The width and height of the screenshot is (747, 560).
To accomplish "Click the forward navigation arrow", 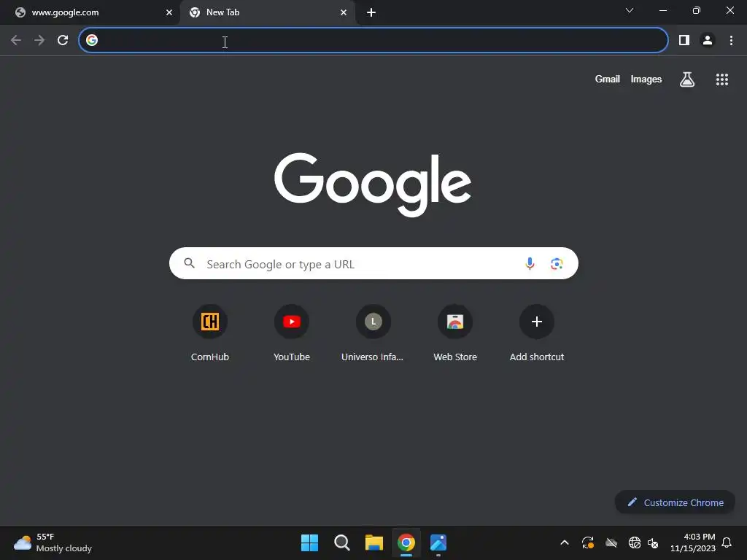I will (39, 41).
